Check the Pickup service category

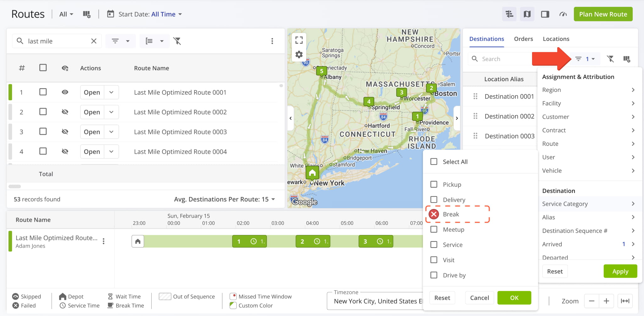pos(434,184)
